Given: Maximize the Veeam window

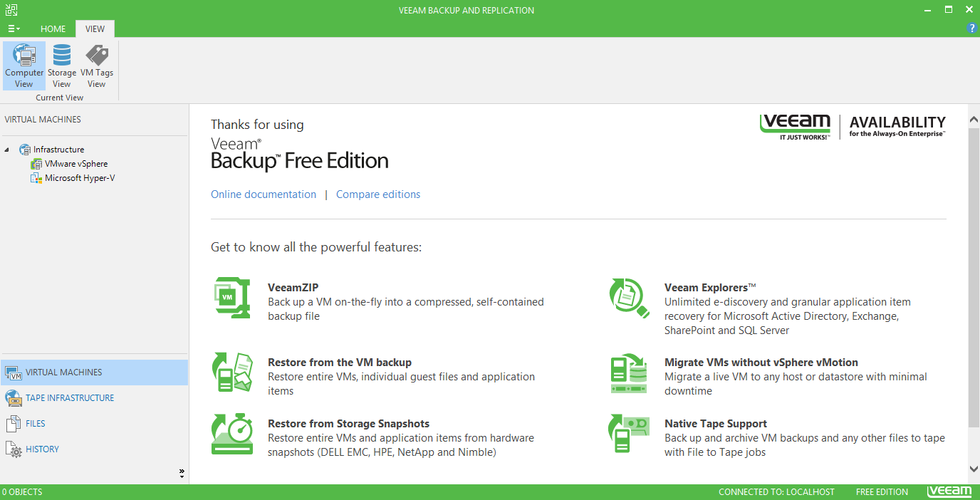Looking at the screenshot, I should coord(948,10).
